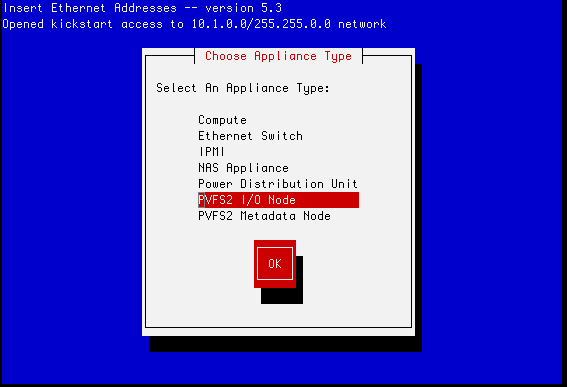Click the highlighted PVFS2 I/O Node row
567x387 pixels.
[278, 200]
